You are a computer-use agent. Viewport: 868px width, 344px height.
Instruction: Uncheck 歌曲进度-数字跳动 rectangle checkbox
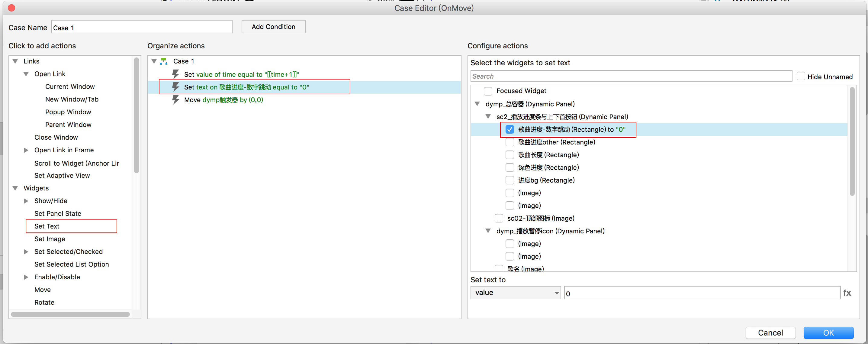click(510, 129)
